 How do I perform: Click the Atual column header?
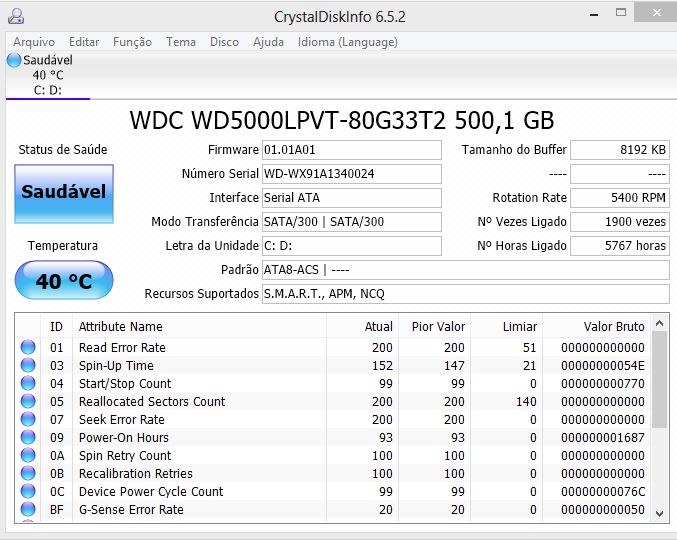363,326
